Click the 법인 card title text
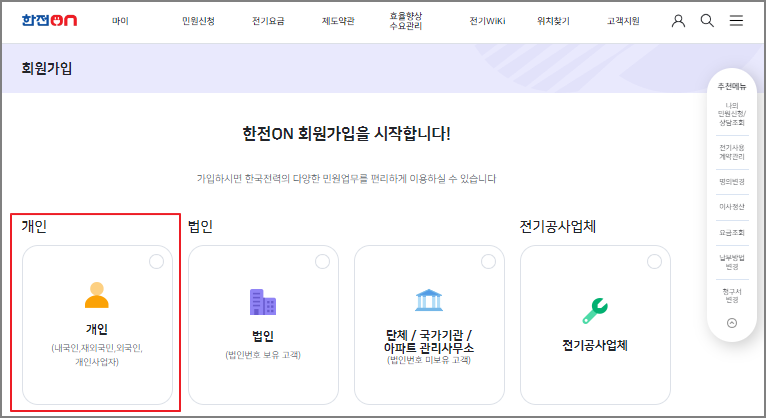The height and width of the screenshot is (418, 766). (263, 336)
